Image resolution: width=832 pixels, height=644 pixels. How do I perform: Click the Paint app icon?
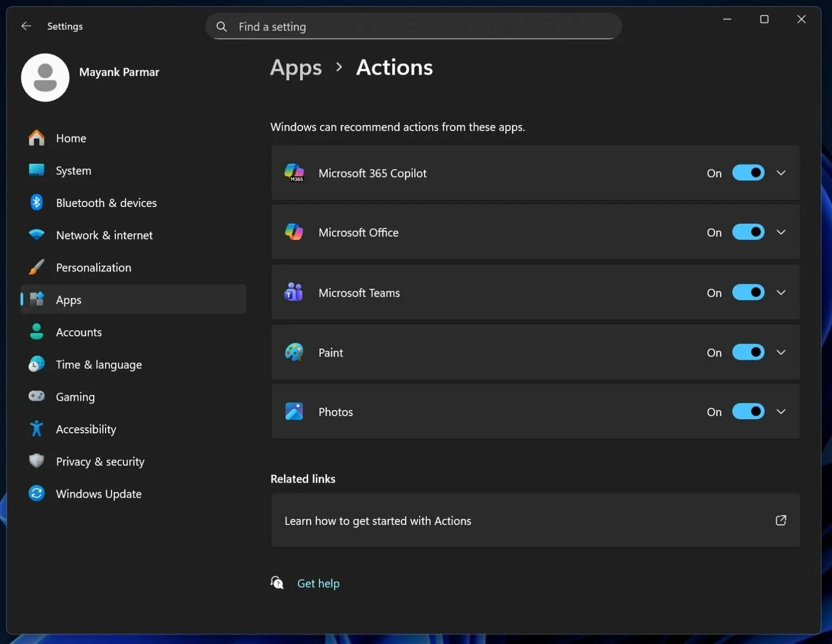pos(294,352)
